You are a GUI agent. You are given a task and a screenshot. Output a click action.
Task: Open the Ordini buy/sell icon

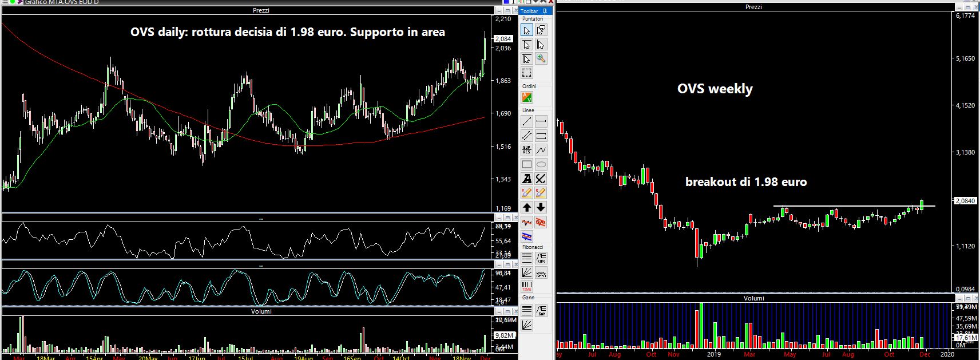point(527,98)
